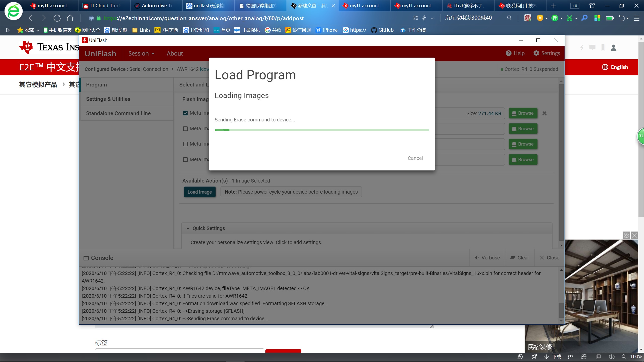Open the 下载 downloads button in status bar

coord(553,357)
